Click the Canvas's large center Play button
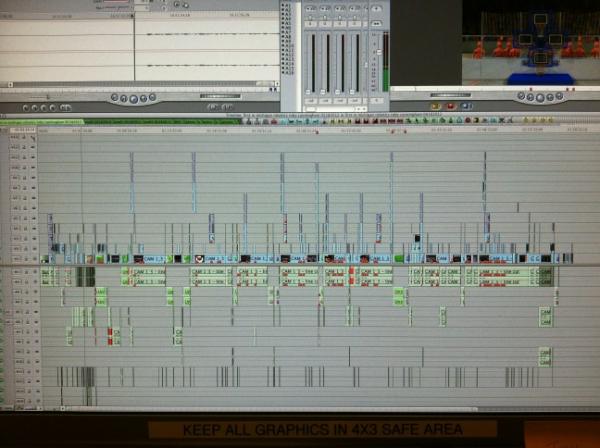 [540, 98]
